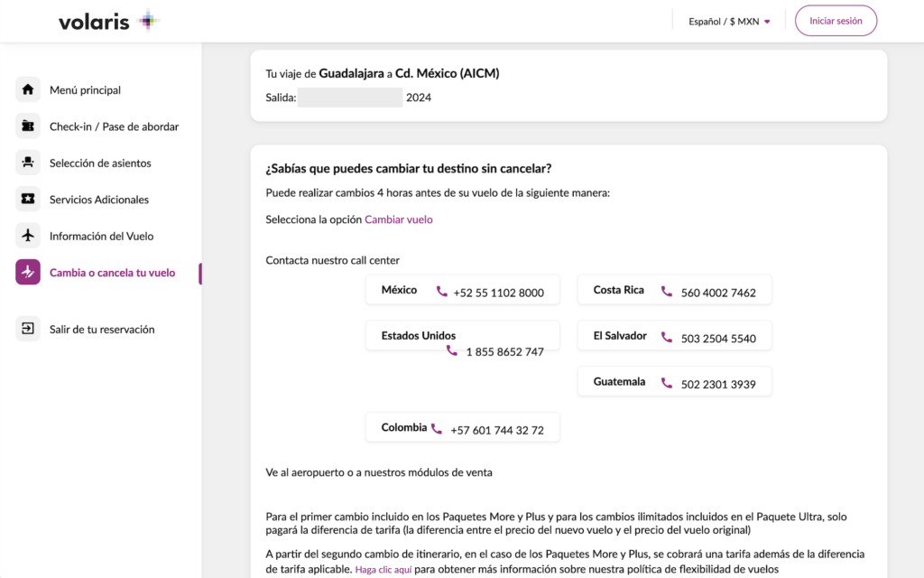This screenshot has height=578, width=924.
Task: Click the seat icon for Selección de asientos
Action: (28, 163)
